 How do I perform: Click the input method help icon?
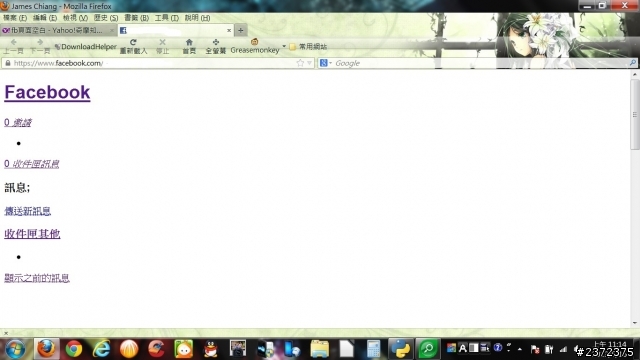click(498, 348)
